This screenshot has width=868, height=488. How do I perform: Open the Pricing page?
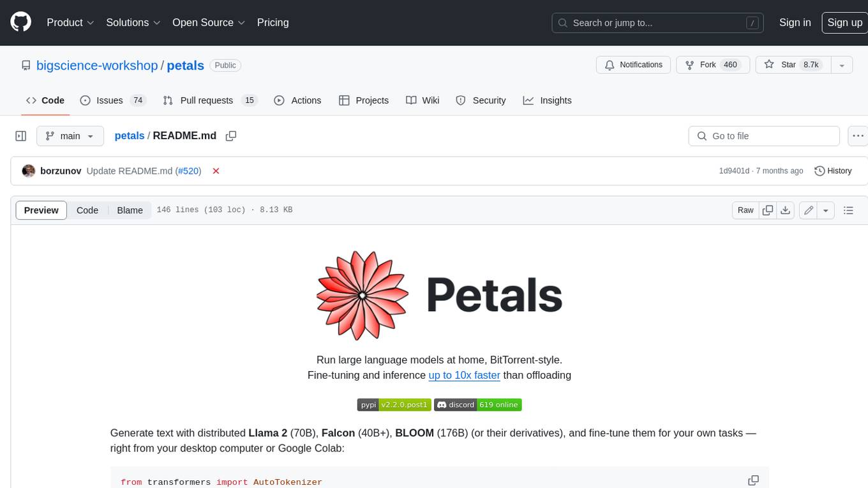pyautogui.click(x=273, y=22)
